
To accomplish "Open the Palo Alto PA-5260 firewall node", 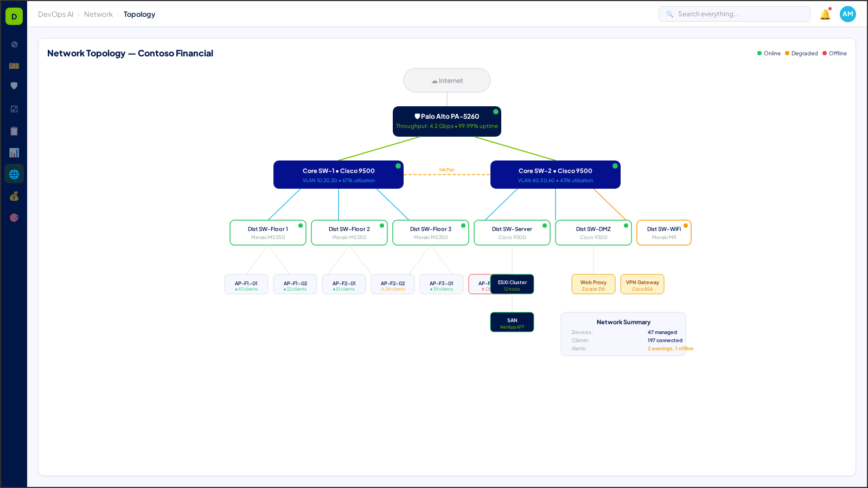I will [446, 120].
